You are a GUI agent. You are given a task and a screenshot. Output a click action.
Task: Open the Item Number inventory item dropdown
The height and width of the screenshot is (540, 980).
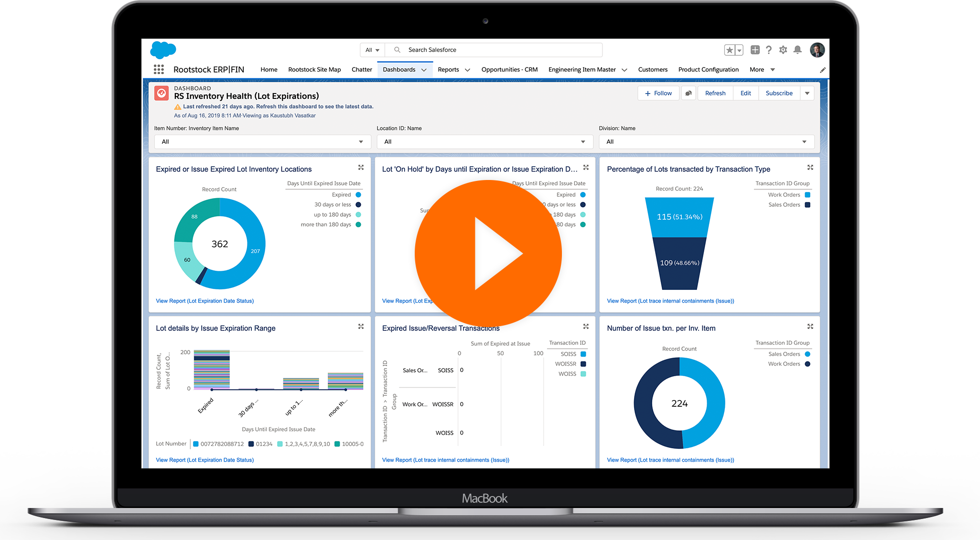pyautogui.click(x=259, y=141)
